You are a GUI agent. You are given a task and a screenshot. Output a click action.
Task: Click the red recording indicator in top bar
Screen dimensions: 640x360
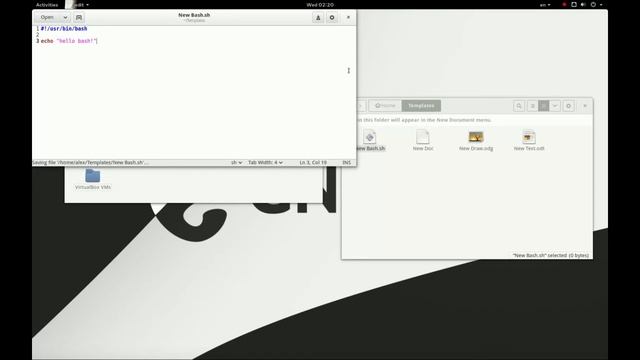564,4
